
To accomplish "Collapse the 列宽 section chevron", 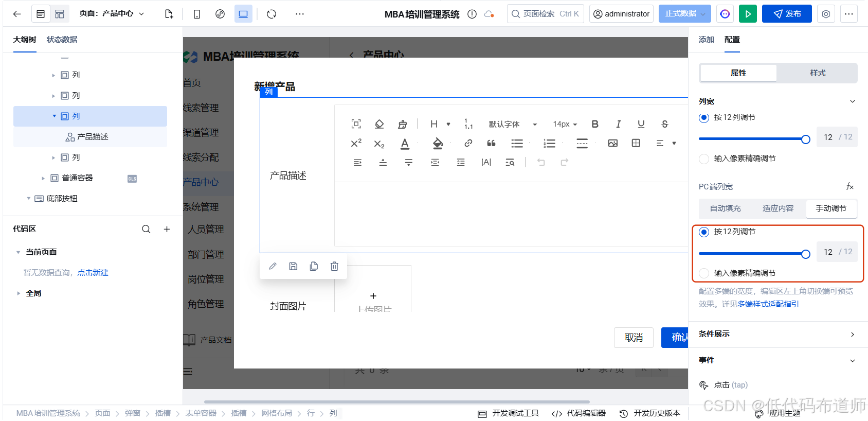I will coord(853,101).
